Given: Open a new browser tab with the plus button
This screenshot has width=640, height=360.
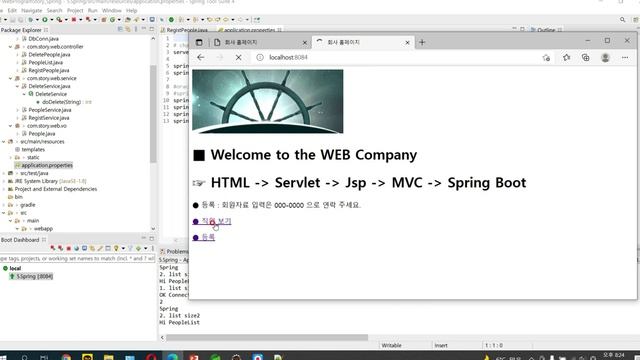Looking at the screenshot, I should pyautogui.click(x=422, y=42).
